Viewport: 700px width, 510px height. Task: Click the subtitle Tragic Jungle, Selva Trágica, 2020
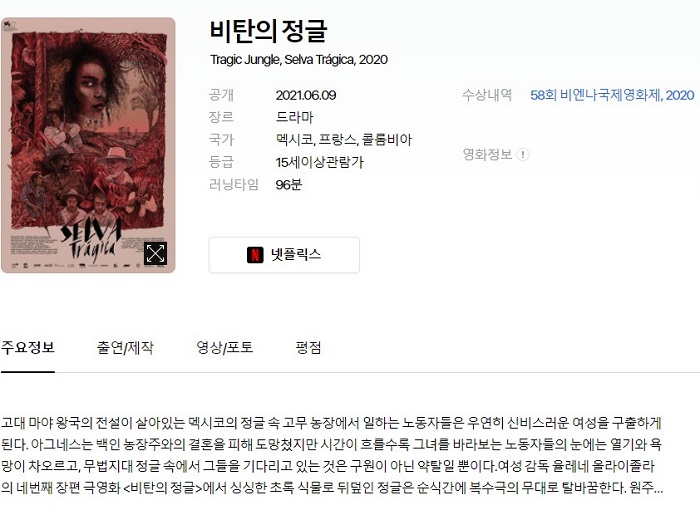point(299,60)
